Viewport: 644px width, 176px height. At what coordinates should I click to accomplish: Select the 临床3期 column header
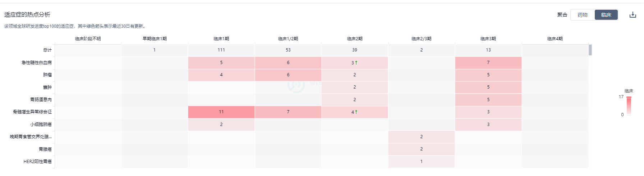488,39
